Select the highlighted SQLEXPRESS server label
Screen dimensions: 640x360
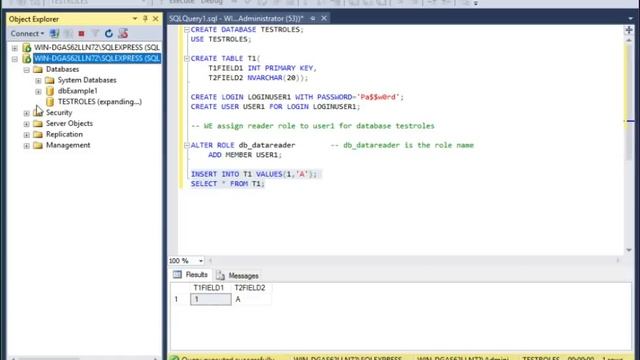click(97, 58)
